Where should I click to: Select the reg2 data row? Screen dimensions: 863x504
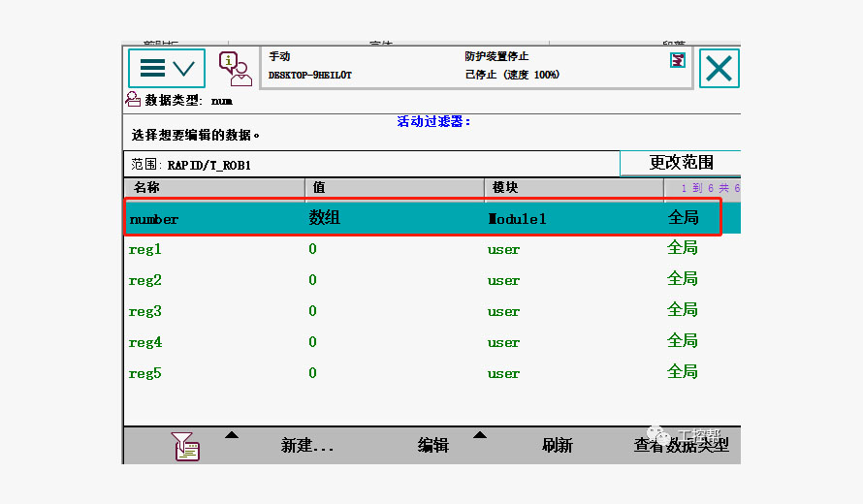(x=431, y=279)
